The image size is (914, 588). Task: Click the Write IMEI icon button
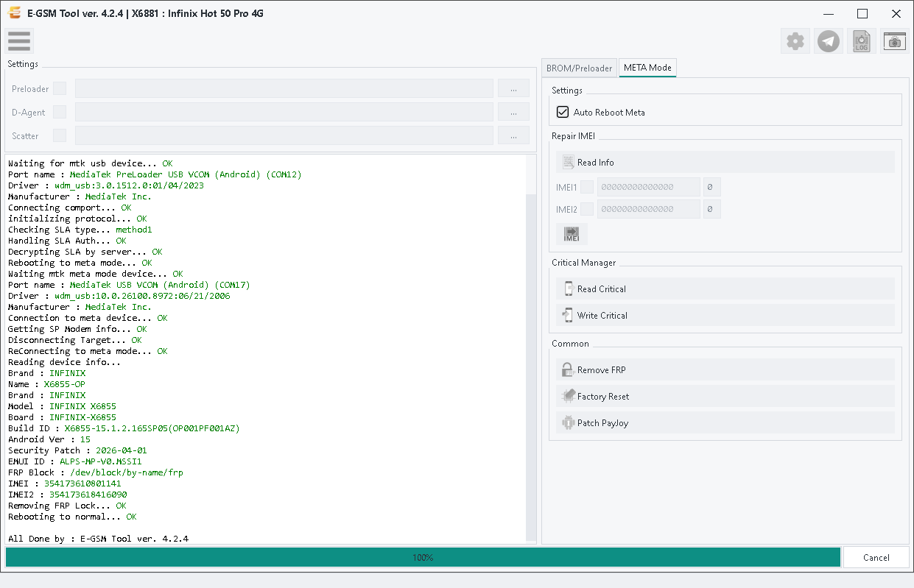[x=572, y=234]
